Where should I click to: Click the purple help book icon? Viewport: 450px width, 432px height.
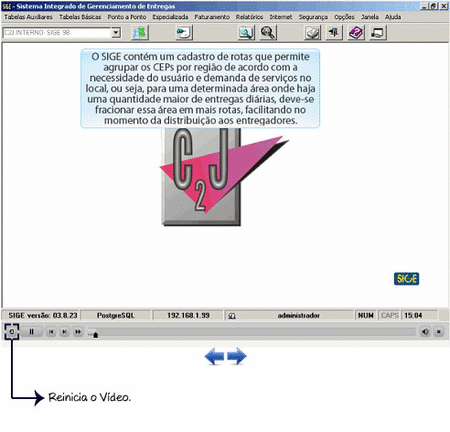[356, 33]
